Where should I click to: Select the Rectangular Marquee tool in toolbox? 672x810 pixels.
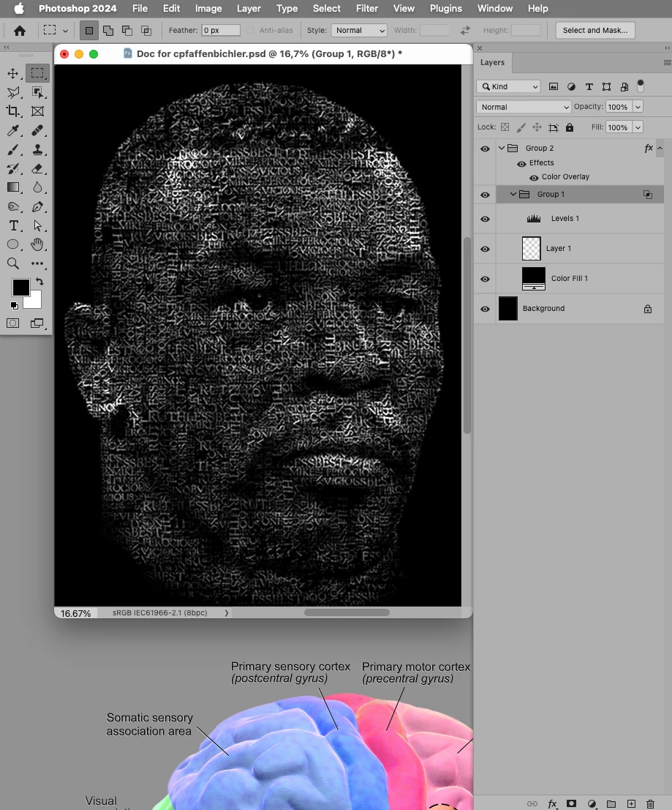[37, 73]
